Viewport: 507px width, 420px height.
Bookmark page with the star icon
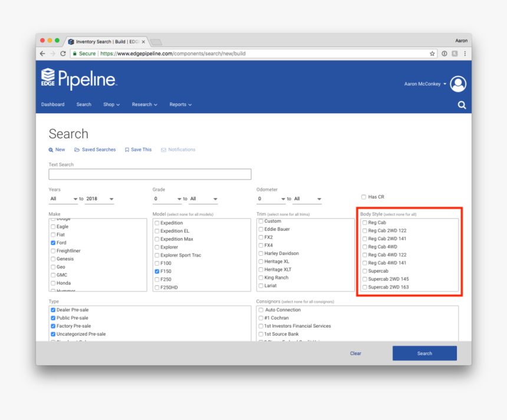pyautogui.click(x=432, y=54)
